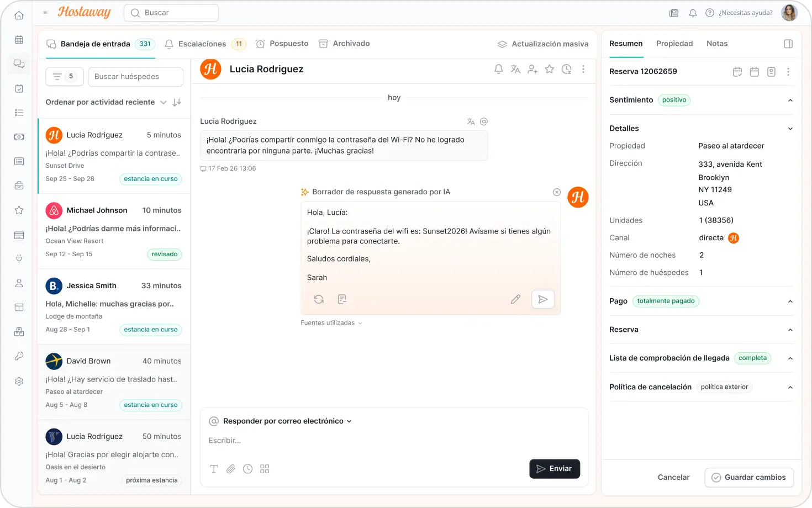This screenshot has width=812, height=508.
Task: Select the Resumen tab
Action: tap(626, 44)
